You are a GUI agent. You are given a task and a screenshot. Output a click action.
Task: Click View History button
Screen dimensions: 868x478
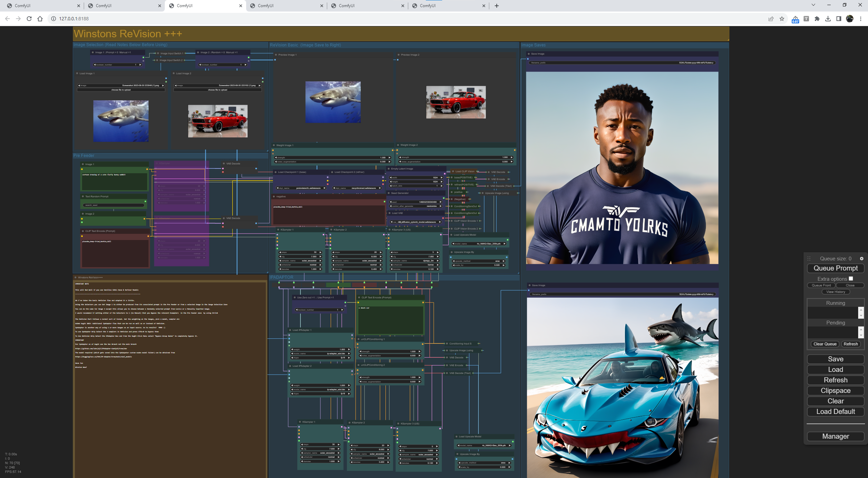pyautogui.click(x=835, y=292)
